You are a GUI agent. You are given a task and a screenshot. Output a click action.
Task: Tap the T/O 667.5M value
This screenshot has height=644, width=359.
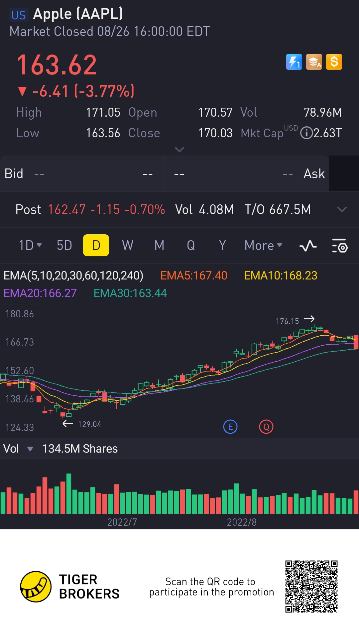point(278,210)
